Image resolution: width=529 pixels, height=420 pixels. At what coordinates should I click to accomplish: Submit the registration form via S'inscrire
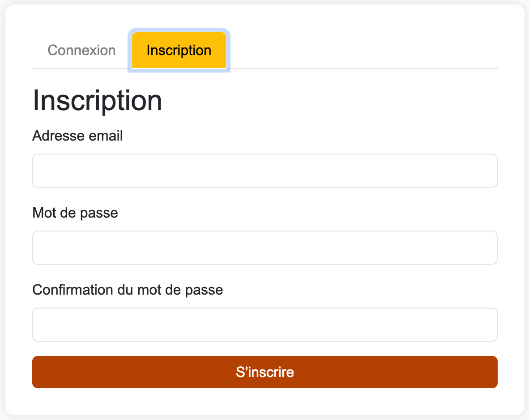click(x=264, y=372)
